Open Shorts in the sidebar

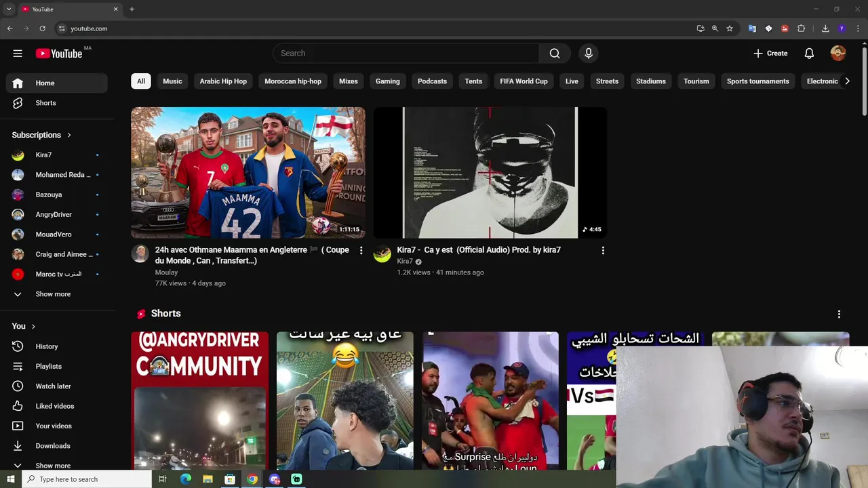coord(57,103)
